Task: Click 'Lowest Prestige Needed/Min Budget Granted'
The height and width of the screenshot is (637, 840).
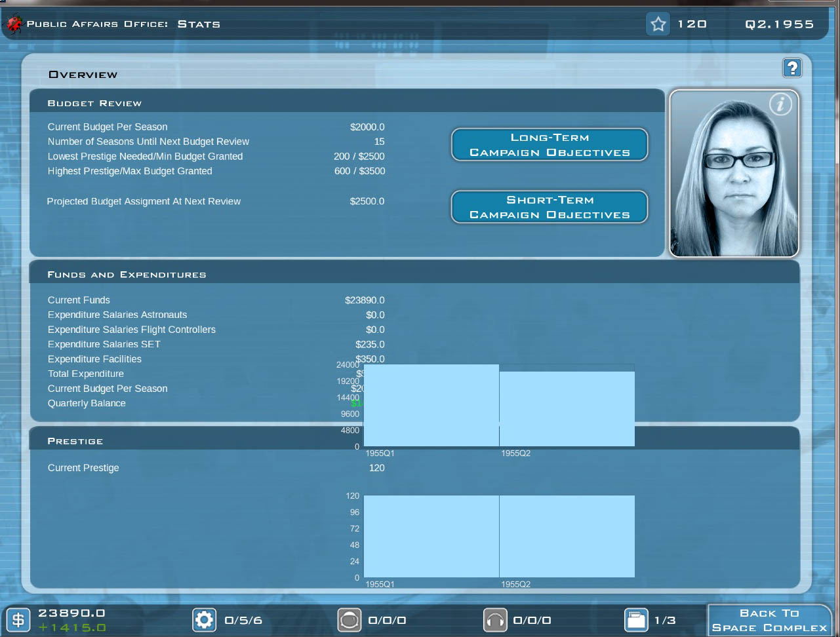Action: point(145,157)
